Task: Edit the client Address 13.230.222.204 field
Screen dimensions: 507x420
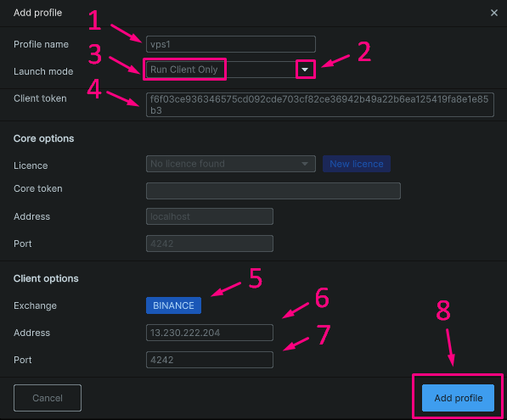Action: tap(210, 333)
